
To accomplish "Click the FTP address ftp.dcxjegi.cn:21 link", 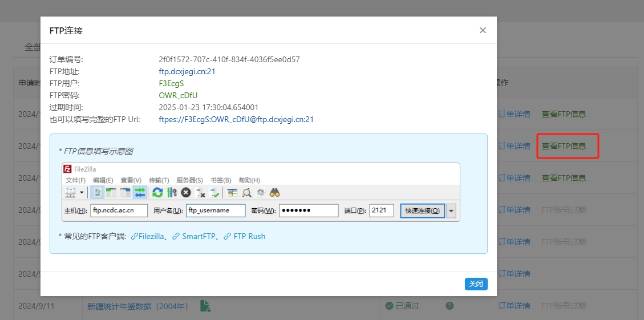I will tap(187, 71).
